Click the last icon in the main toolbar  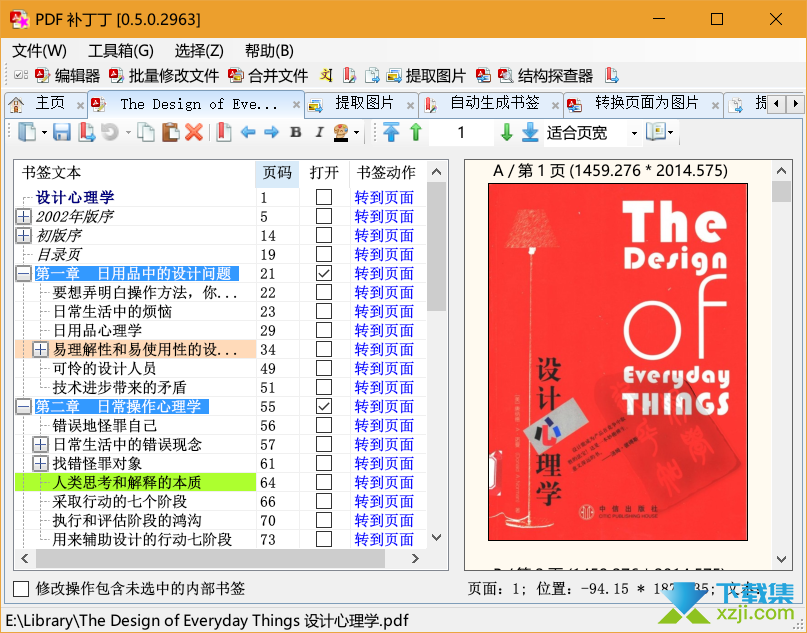(611, 76)
